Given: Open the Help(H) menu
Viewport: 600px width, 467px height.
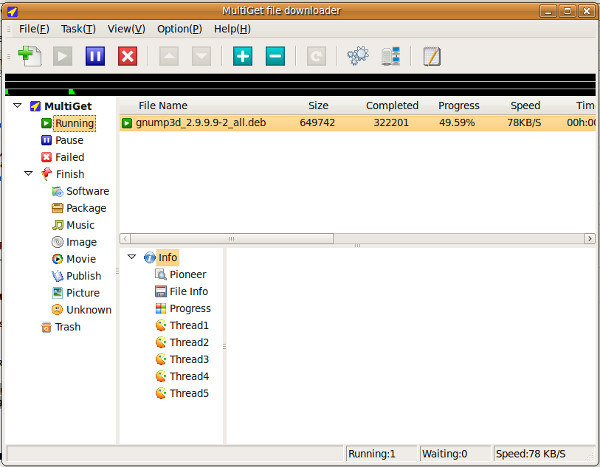Looking at the screenshot, I should pos(232,29).
